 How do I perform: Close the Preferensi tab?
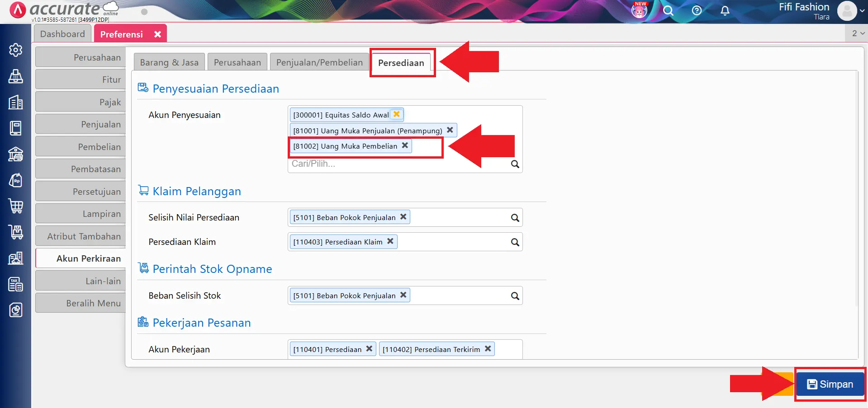(x=157, y=34)
